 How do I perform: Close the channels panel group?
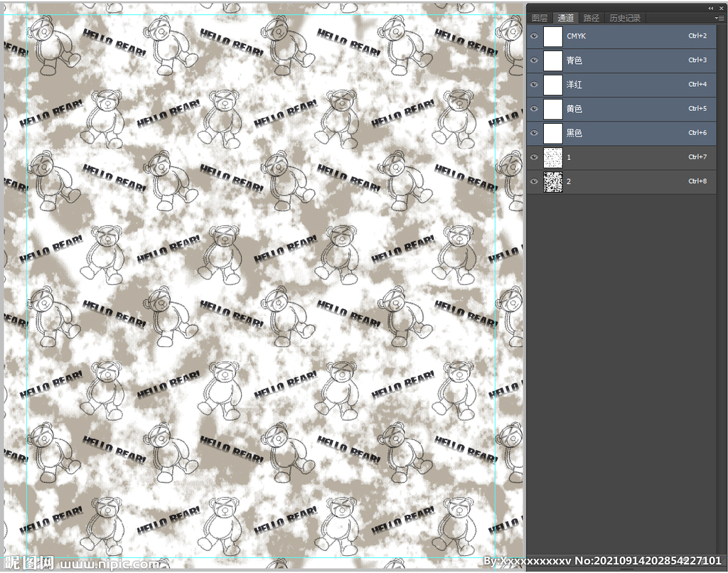coord(721,8)
